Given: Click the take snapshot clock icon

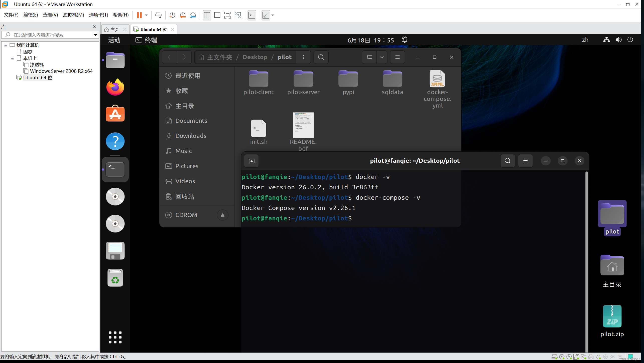Looking at the screenshot, I should coord(172,15).
